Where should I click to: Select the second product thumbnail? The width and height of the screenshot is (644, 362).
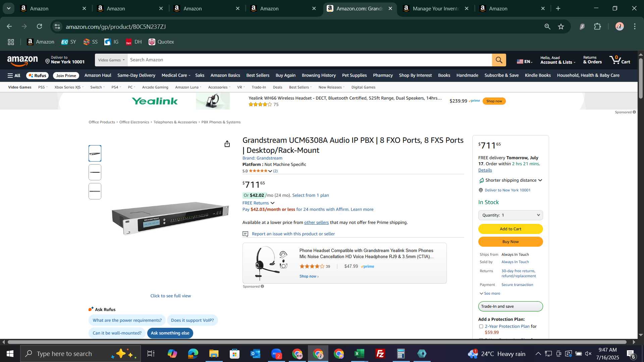coord(95,172)
